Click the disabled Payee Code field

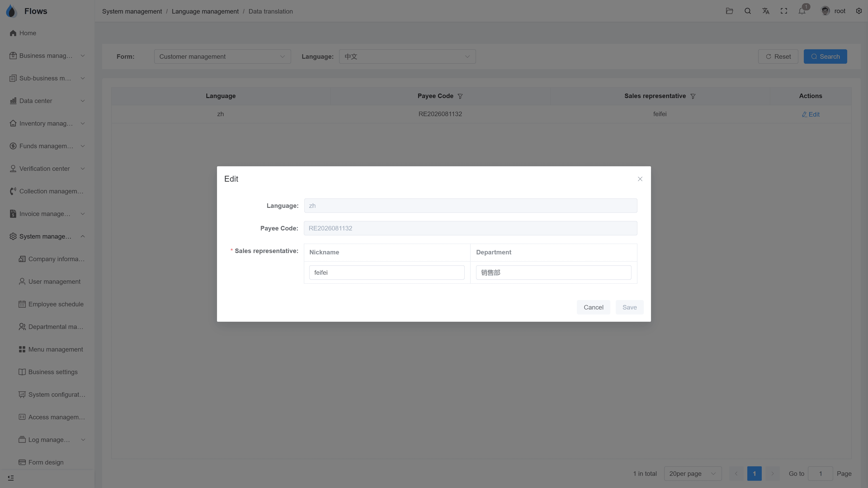470,228
